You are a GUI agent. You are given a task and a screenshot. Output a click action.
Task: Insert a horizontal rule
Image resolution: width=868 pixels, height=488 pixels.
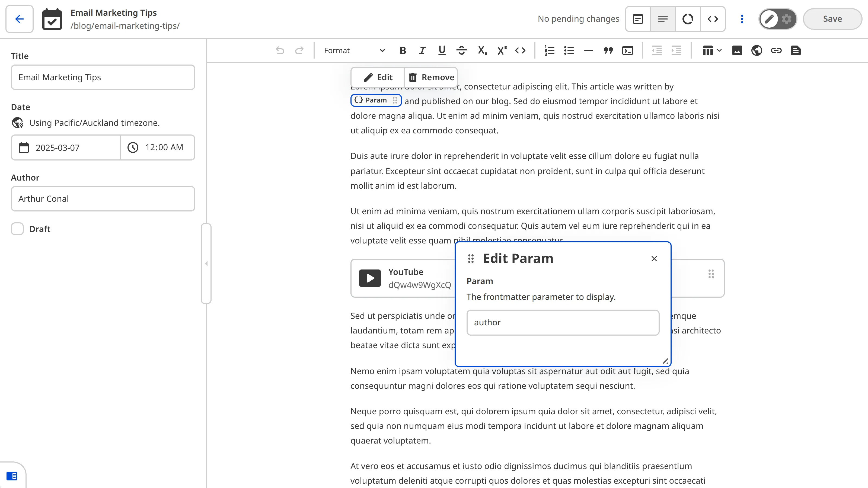click(x=588, y=50)
